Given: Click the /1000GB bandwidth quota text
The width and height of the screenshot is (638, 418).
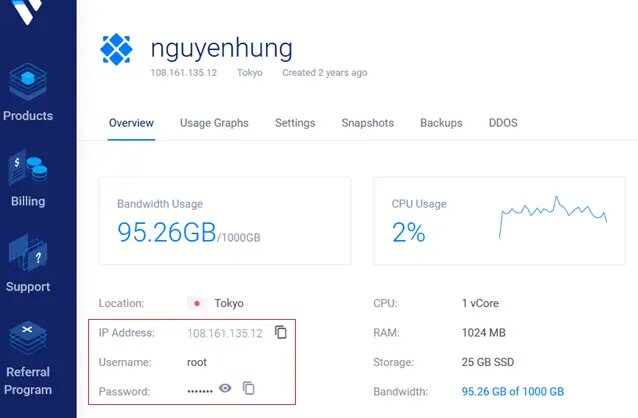Looking at the screenshot, I should (x=239, y=238).
